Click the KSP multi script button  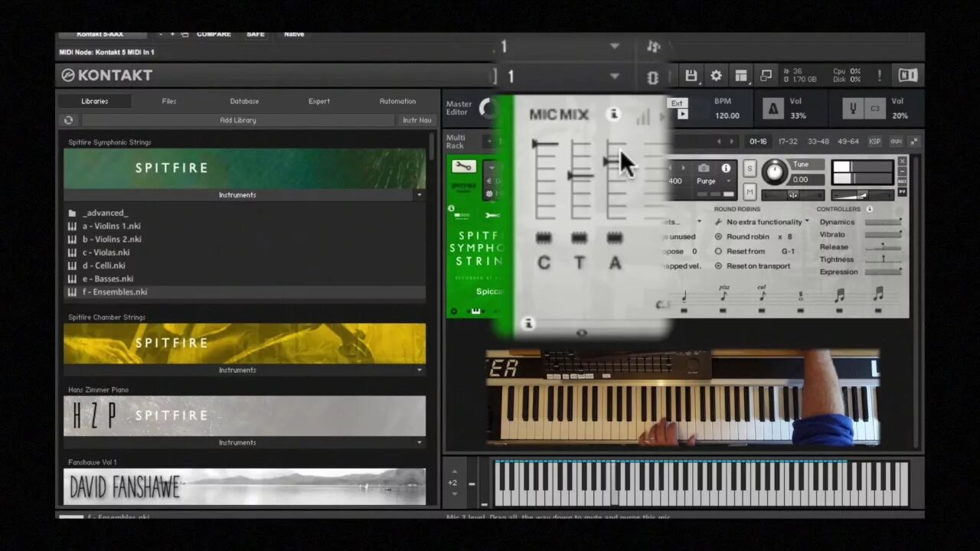click(874, 142)
